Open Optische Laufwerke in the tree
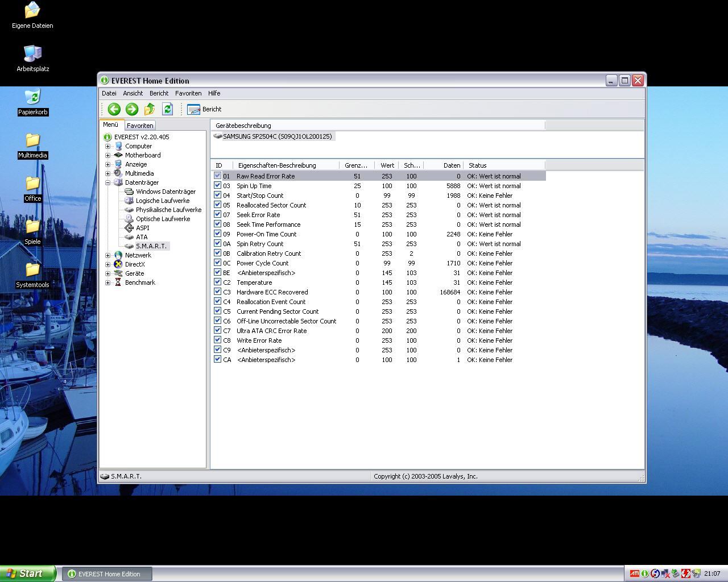This screenshot has width=728, height=582. click(163, 219)
